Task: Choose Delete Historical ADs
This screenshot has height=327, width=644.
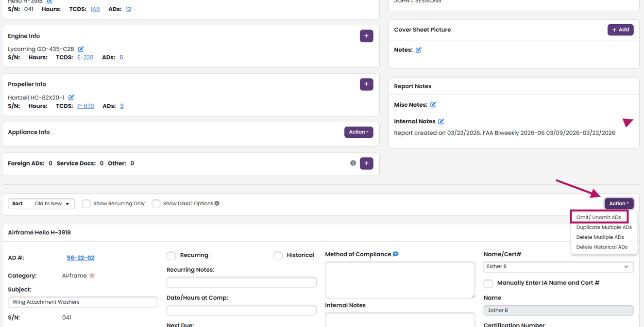Action: coord(602,247)
